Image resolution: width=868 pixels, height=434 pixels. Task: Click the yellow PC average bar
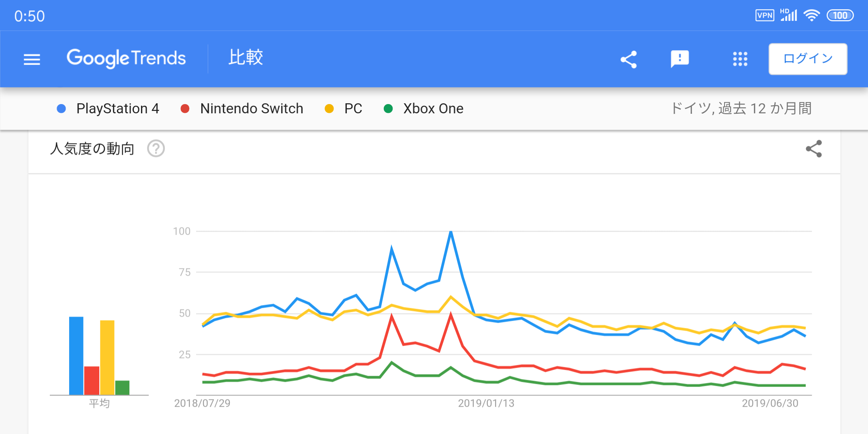pyautogui.click(x=107, y=358)
